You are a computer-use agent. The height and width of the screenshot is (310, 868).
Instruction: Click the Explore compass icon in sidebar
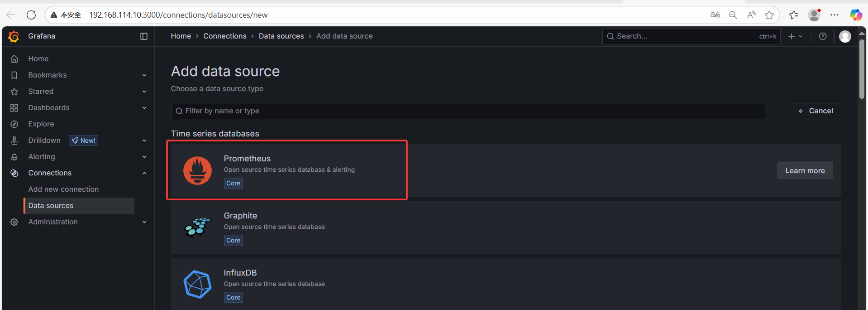point(14,124)
